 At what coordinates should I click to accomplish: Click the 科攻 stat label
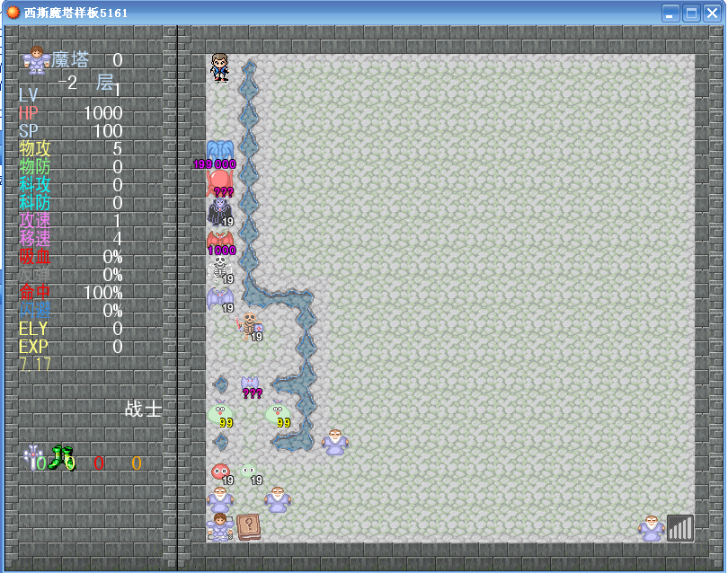click(35, 185)
